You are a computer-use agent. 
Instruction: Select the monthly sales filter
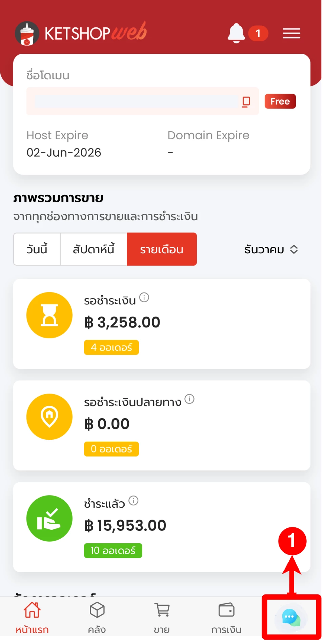point(162,249)
